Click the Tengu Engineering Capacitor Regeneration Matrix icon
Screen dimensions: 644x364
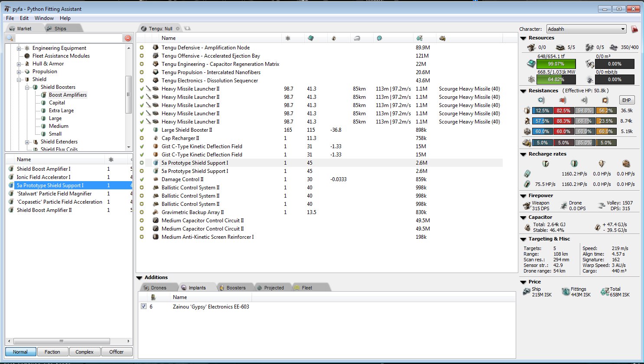point(156,64)
